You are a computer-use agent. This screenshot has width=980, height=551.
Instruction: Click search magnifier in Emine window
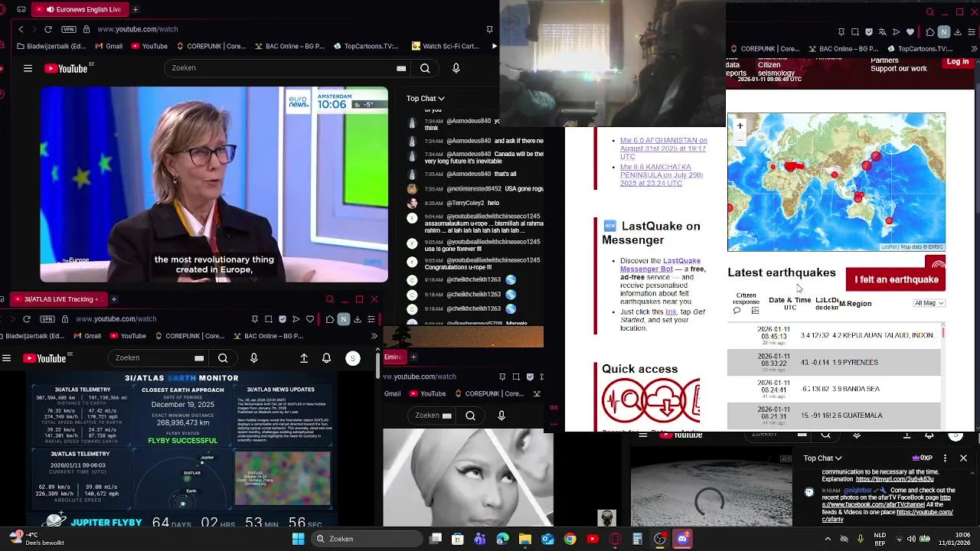point(470,416)
